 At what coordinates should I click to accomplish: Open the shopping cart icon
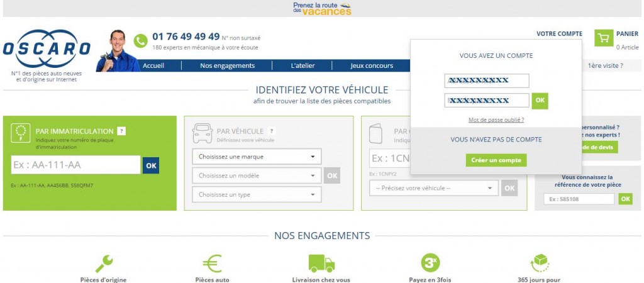point(604,38)
